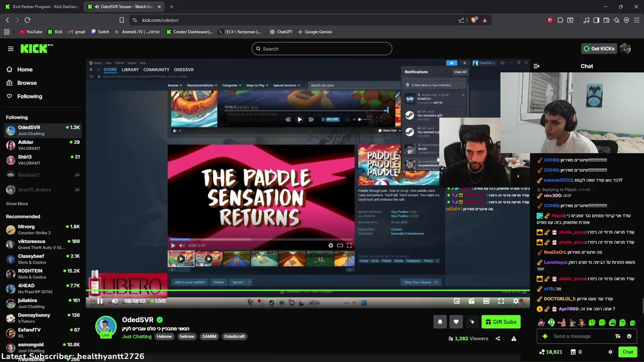The height and width of the screenshot is (362, 644).
Task: Open the chat settings gear
Action: (610, 352)
